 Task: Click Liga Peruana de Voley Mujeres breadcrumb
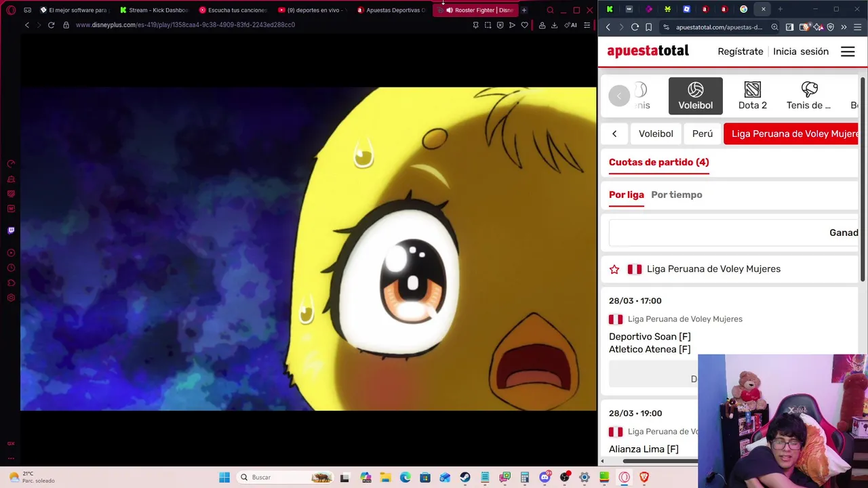[x=791, y=134]
